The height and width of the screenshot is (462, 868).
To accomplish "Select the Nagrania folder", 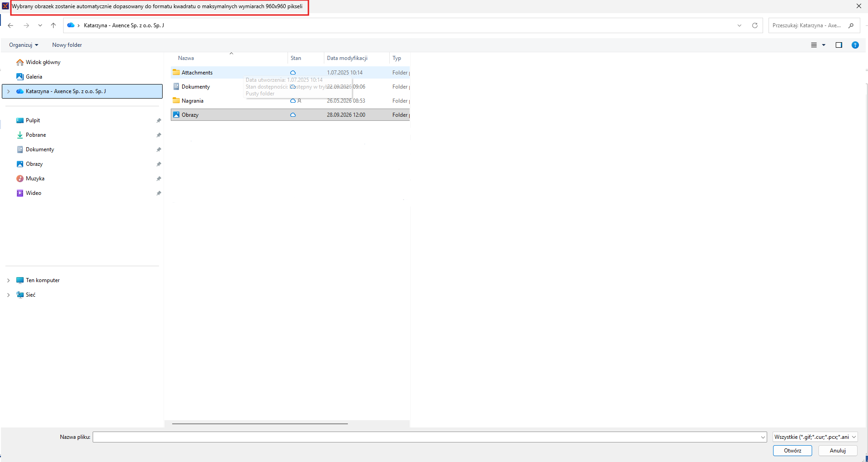I will (290, 101).
